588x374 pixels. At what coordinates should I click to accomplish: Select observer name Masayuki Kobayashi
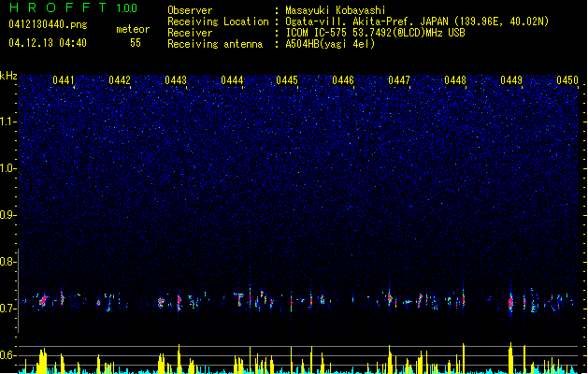tap(336, 10)
